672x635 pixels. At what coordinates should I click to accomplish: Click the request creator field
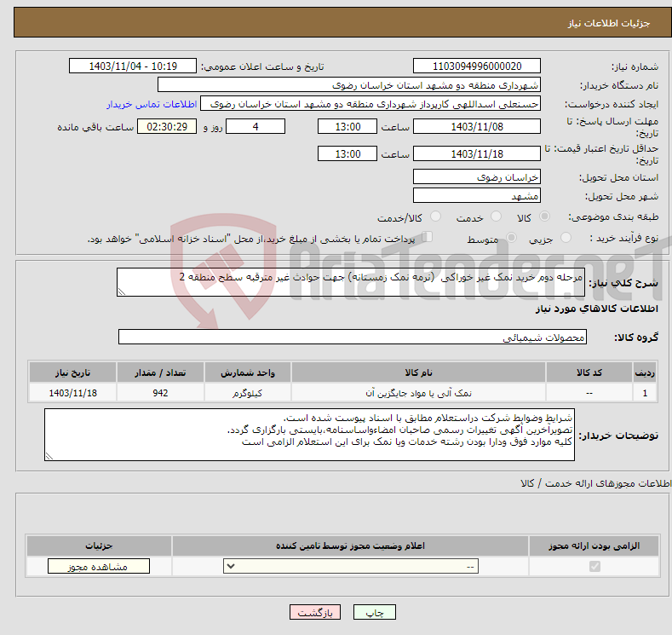[370, 104]
